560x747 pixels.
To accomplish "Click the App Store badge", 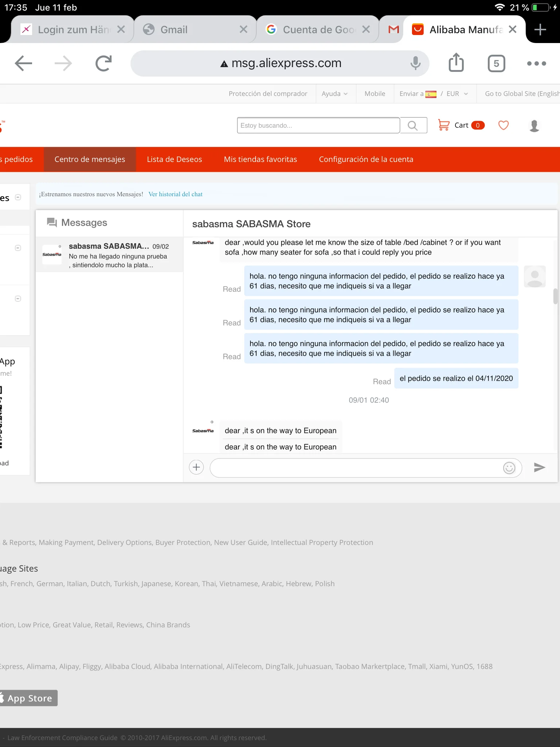I will (x=29, y=698).
